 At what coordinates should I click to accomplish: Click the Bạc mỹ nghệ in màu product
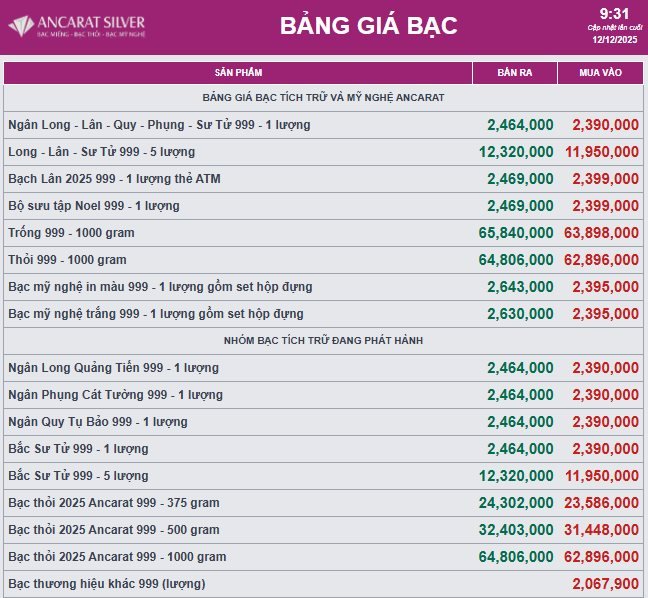coord(160,287)
